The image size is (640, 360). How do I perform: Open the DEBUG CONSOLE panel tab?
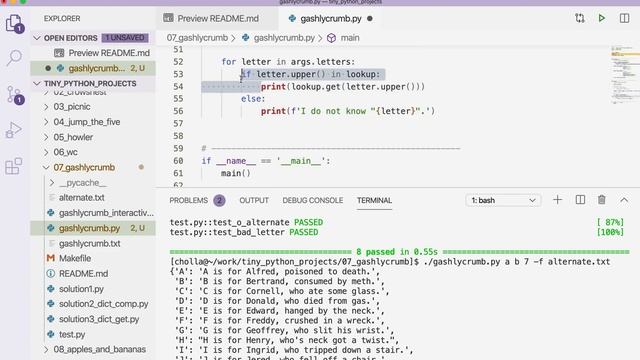coord(313,200)
